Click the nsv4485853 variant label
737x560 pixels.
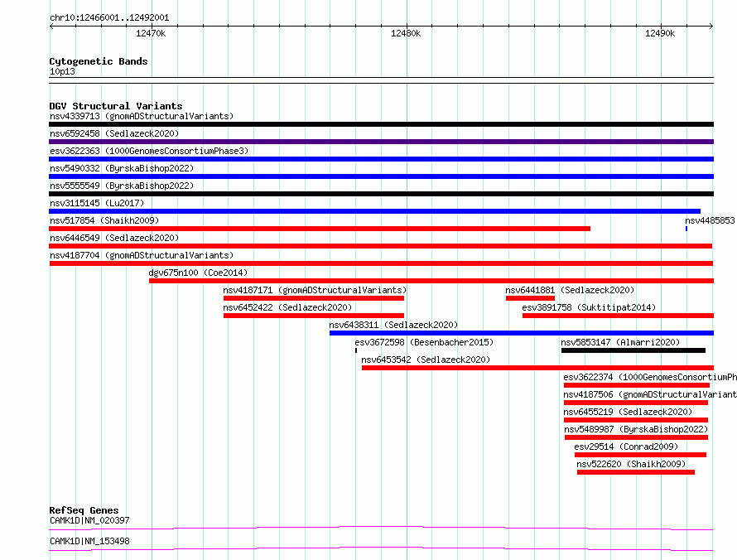(710, 220)
